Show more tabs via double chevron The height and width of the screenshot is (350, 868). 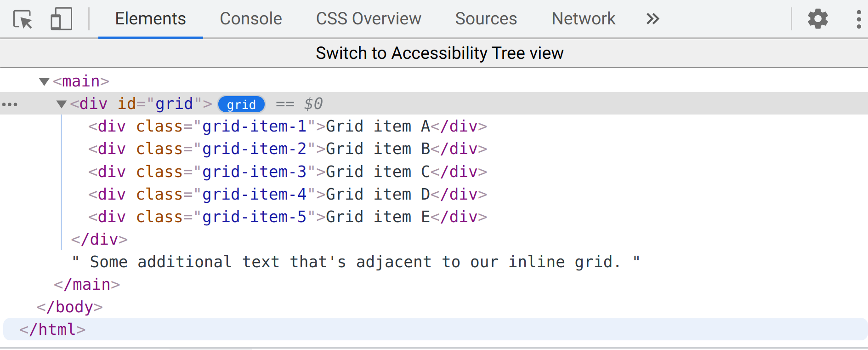[x=652, y=19]
